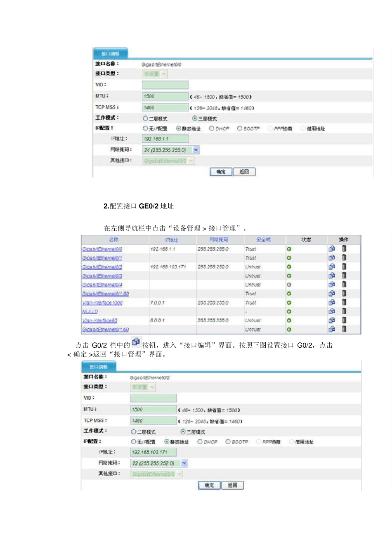Click 确定 button in GigabitEthernet0/2 form
This screenshot has width=392, height=555.
click(x=209, y=485)
